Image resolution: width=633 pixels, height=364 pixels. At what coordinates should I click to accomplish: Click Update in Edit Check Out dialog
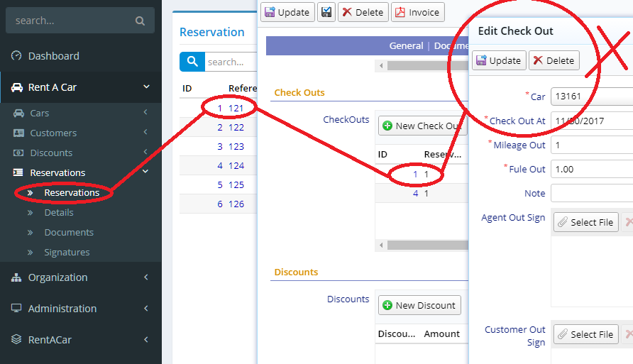tap(499, 60)
